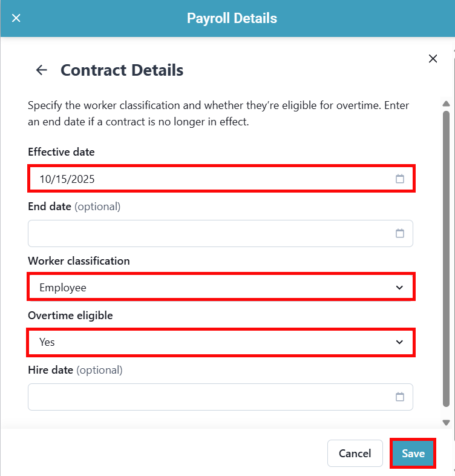
Task: Click the Worker classification chevron arrow
Action: coord(399,288)
